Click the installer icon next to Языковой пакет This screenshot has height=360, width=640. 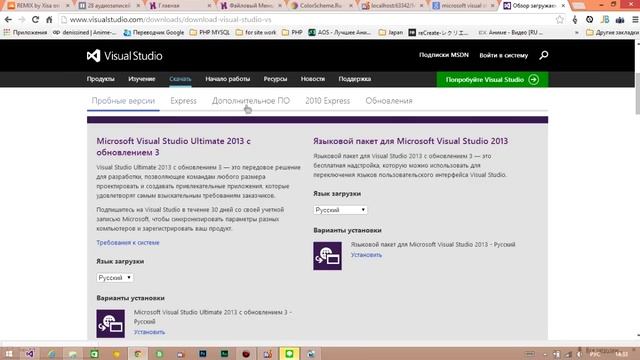327,256
